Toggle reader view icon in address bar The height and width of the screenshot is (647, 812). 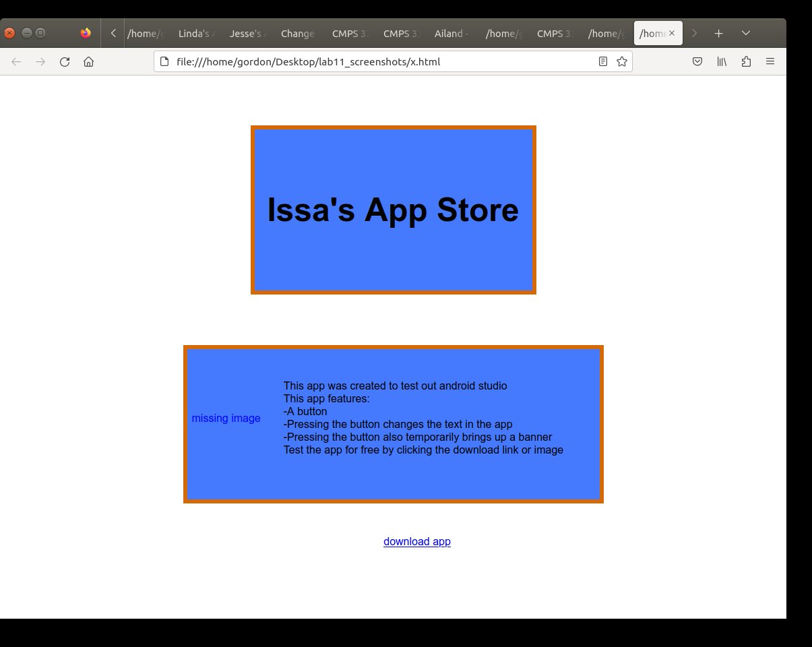coord(602,62)
